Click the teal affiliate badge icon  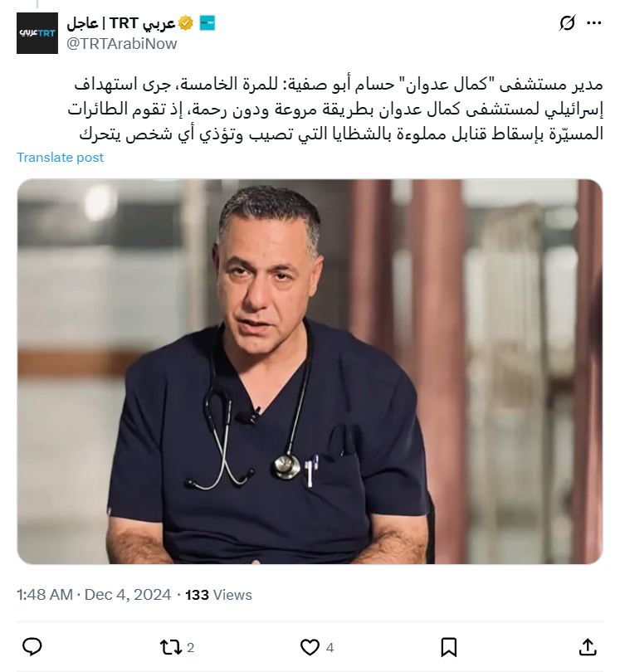click(x=207, y=22)
